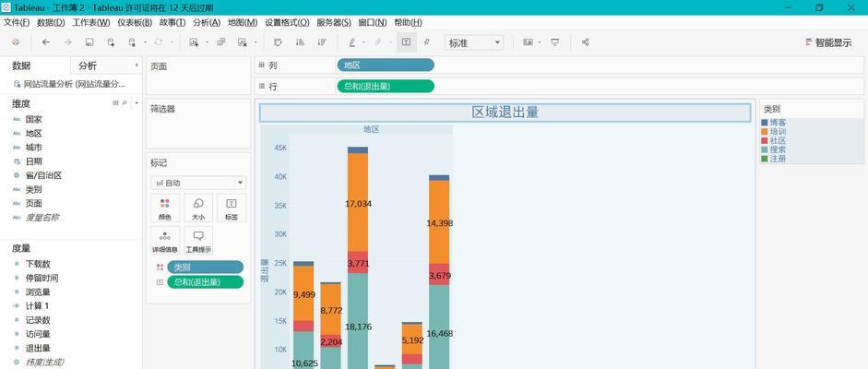The height and width of the screenshot is (369, 868).
Task: Sort ascending toolbar icon
Action: click(300, 42)
